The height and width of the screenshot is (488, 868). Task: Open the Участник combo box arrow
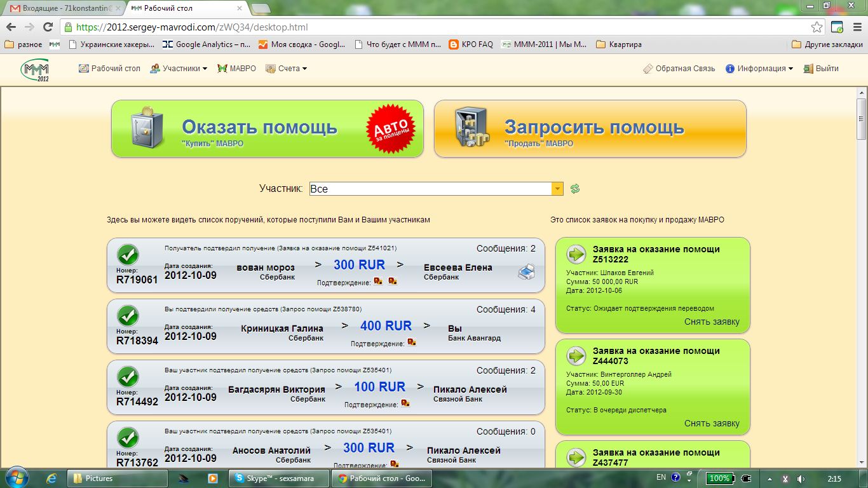click(557, 189)
